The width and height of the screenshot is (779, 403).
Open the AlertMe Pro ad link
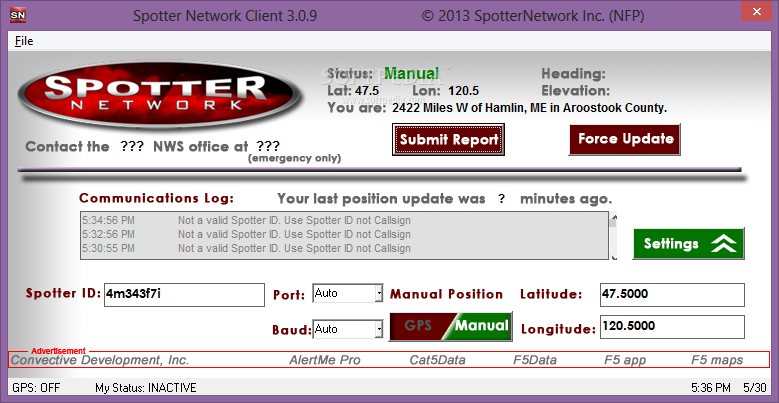click(325, 360)
